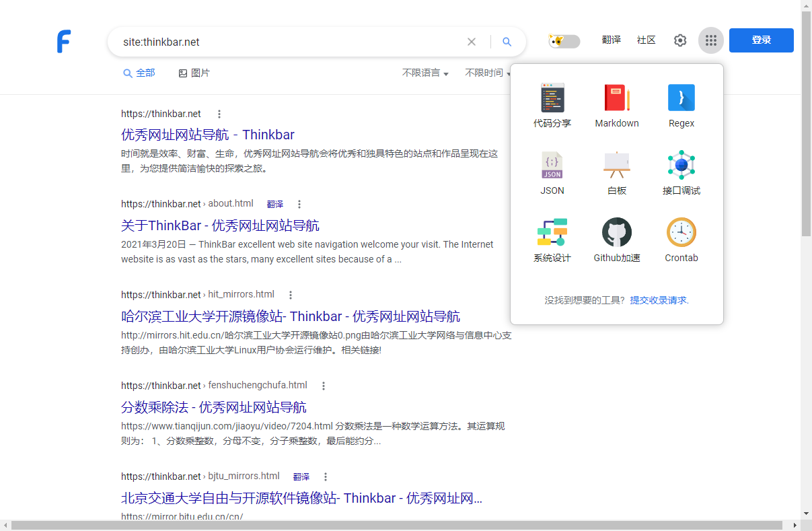Expand the 不限时间 time dropdown
812x531 pixels.
(x=488, y=73)
